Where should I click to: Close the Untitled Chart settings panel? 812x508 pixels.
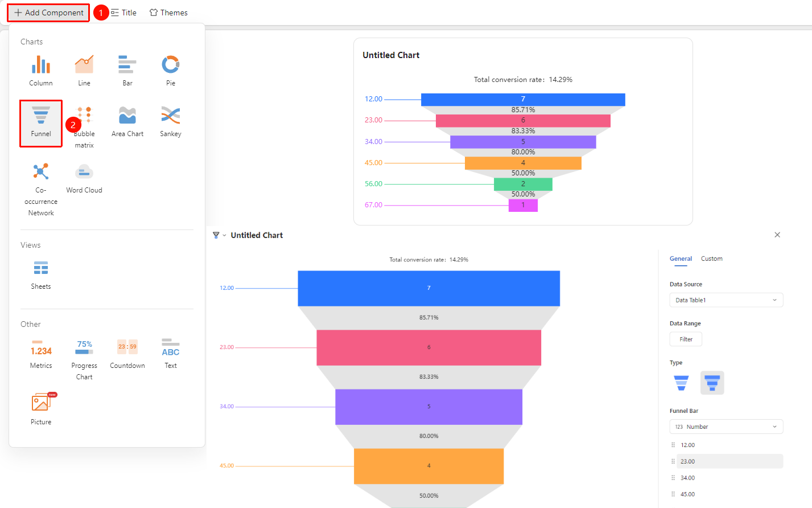[x=777, y=235]
